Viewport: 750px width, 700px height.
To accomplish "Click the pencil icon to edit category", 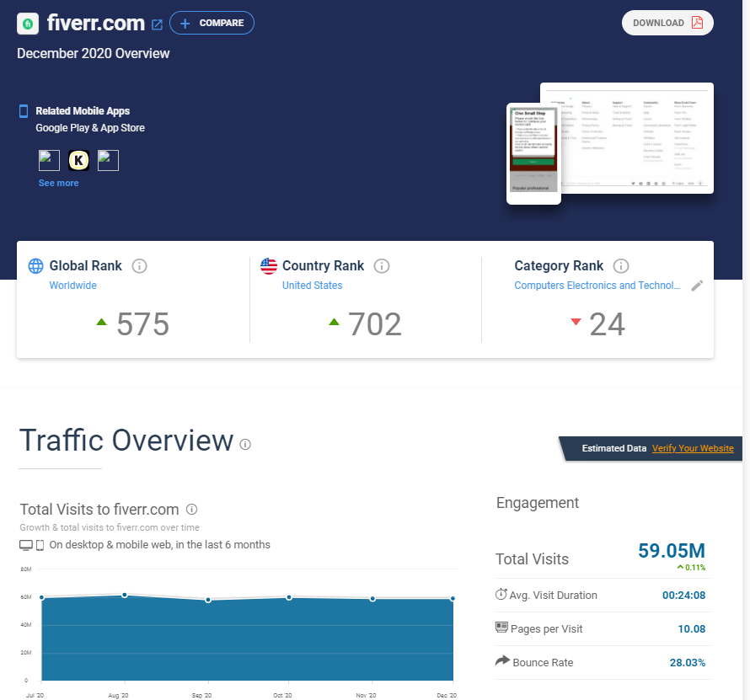I will click(697, 286).
